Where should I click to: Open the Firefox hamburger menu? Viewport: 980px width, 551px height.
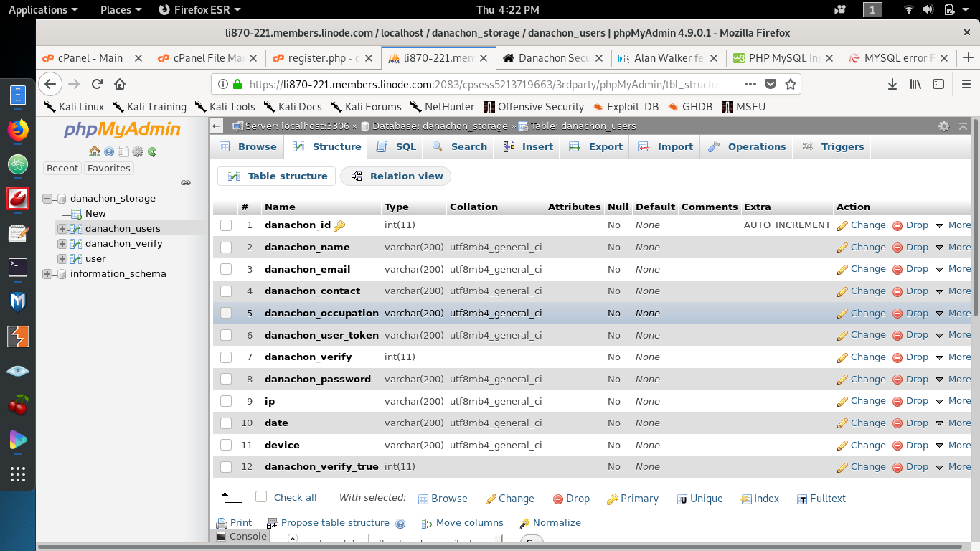966,84
